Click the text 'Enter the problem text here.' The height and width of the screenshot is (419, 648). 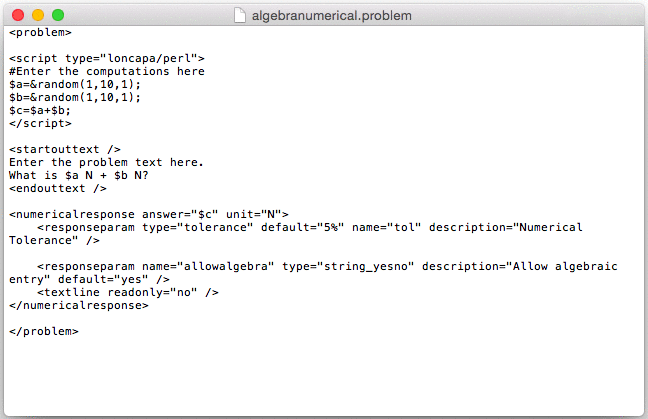pyautogui.click(x=106, y=162)
